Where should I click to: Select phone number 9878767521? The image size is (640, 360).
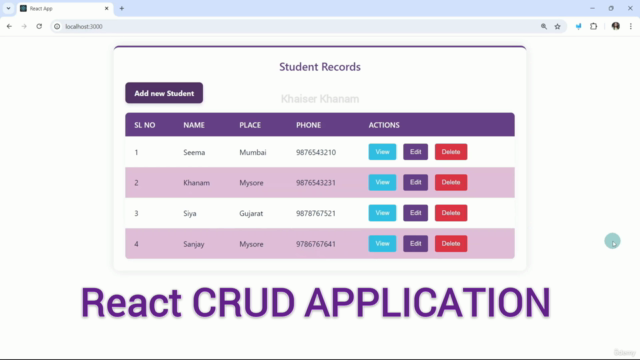click(316, 213)
